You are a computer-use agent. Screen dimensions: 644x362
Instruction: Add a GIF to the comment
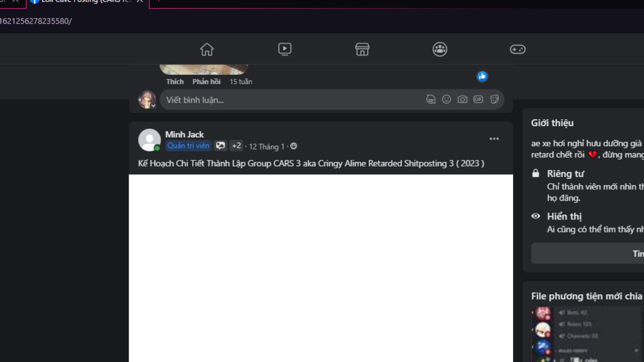[x=478, y=99]
